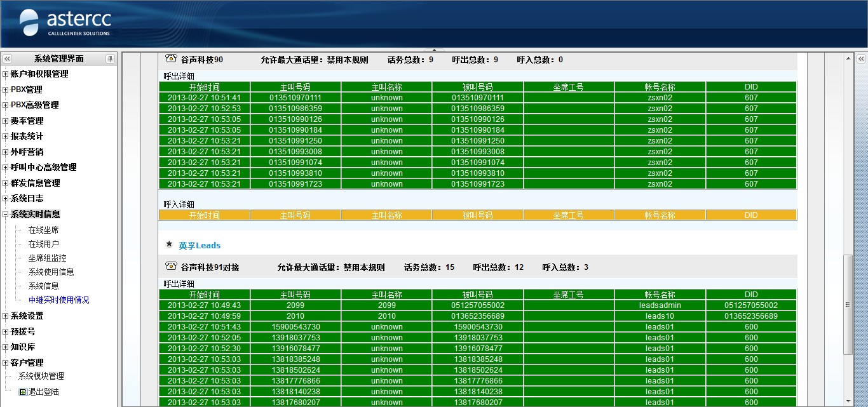The height and width of the screenshot is (407, 868).
Task: Expand the 系统设置 tree node
Action: tap(6, 316)
